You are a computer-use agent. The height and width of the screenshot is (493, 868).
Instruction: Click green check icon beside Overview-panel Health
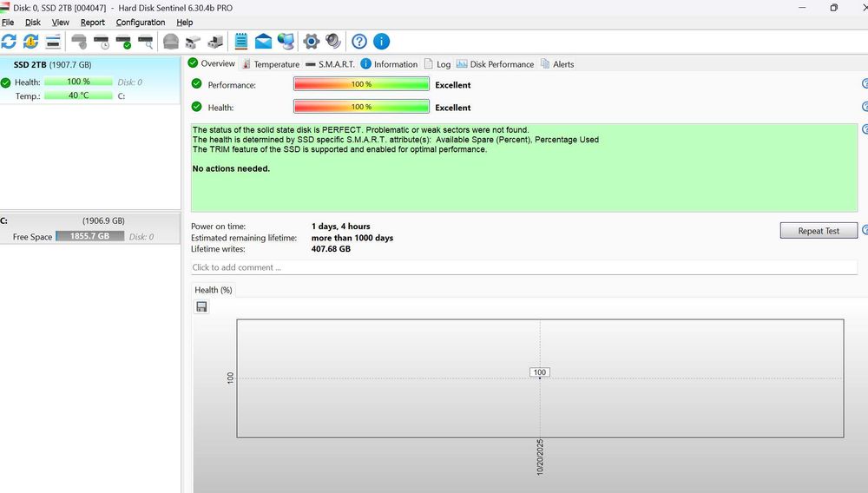[x=196, y=107]
